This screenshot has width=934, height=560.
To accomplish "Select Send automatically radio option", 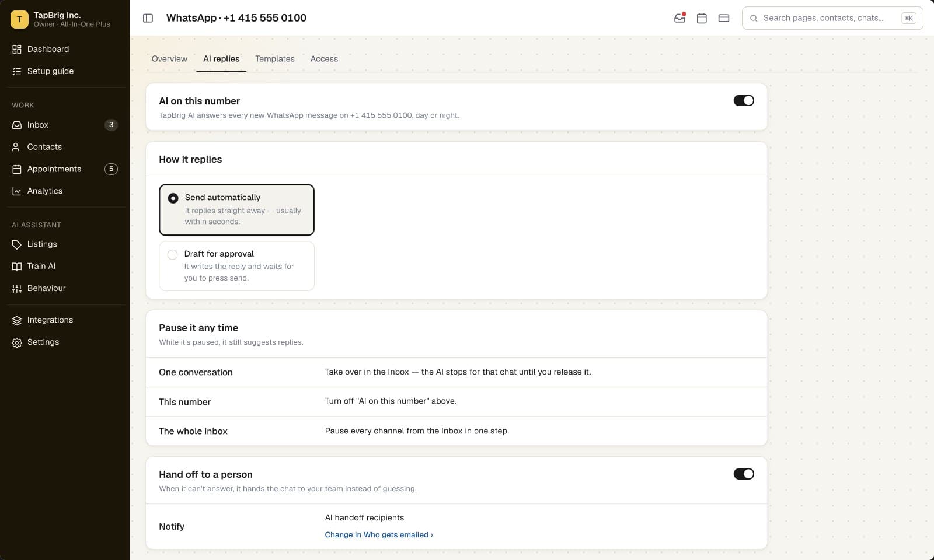I will click(236, 210).
